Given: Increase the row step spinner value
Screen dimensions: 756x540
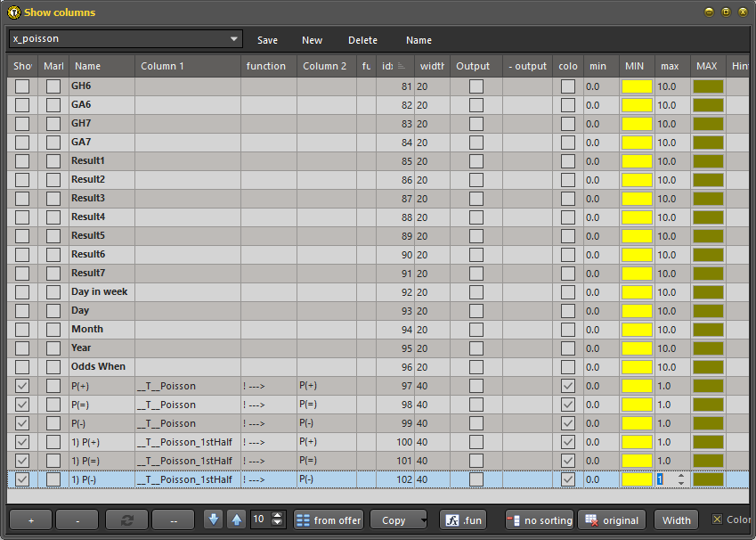Looking at the screenshot, I should tap(277, 515).
